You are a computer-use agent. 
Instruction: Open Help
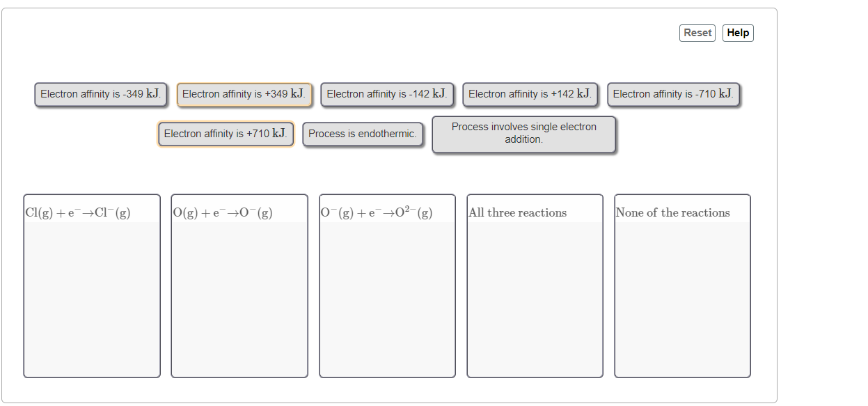click(738, 32)
